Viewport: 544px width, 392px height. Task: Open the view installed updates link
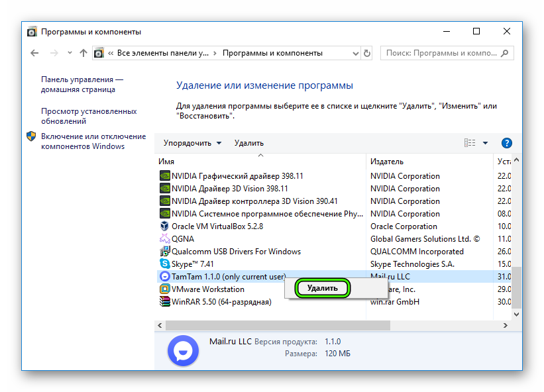(89, 116)
